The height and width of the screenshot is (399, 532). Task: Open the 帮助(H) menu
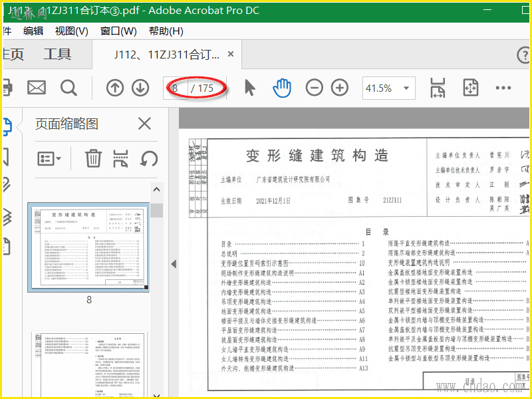click(x=166, y=31)
